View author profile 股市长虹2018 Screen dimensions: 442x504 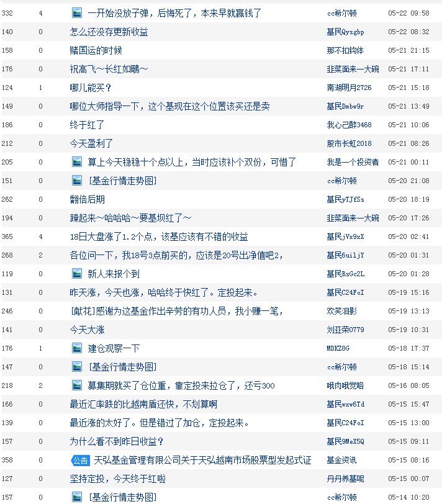(349, 143)
